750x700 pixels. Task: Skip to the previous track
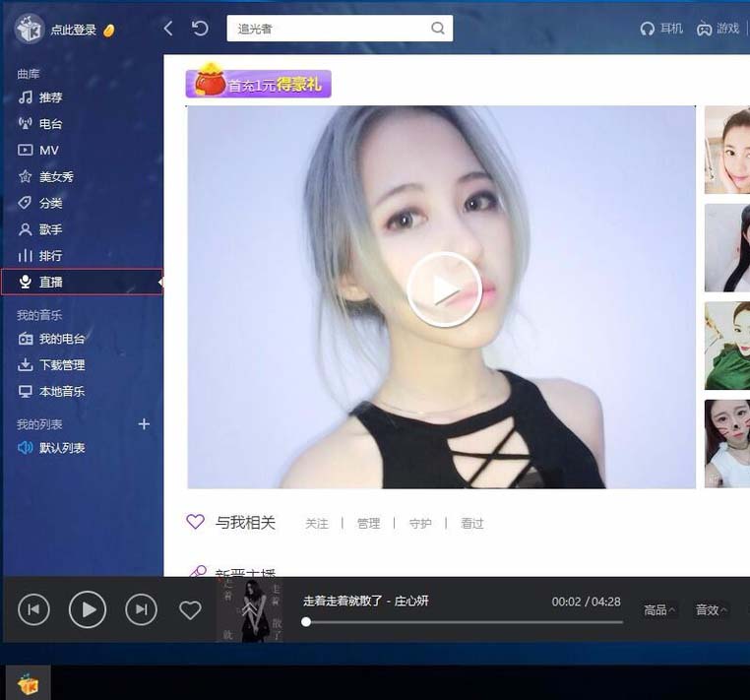click(x=33, y=609)
